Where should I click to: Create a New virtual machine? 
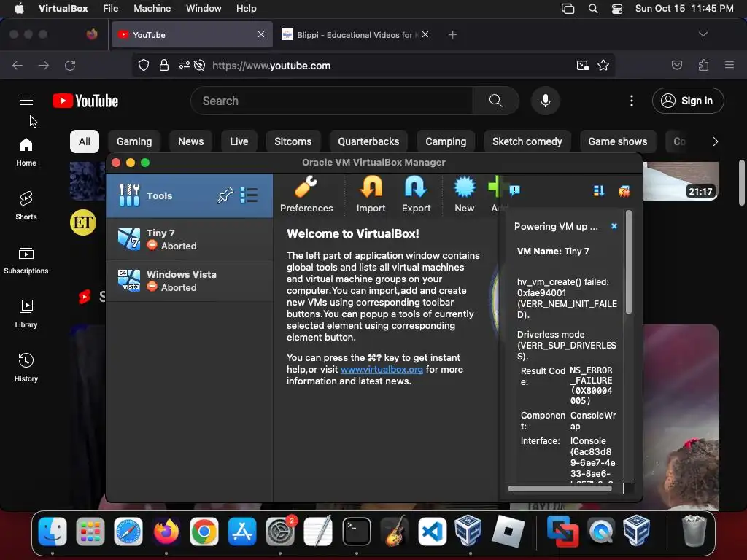(x=464, y=194)
